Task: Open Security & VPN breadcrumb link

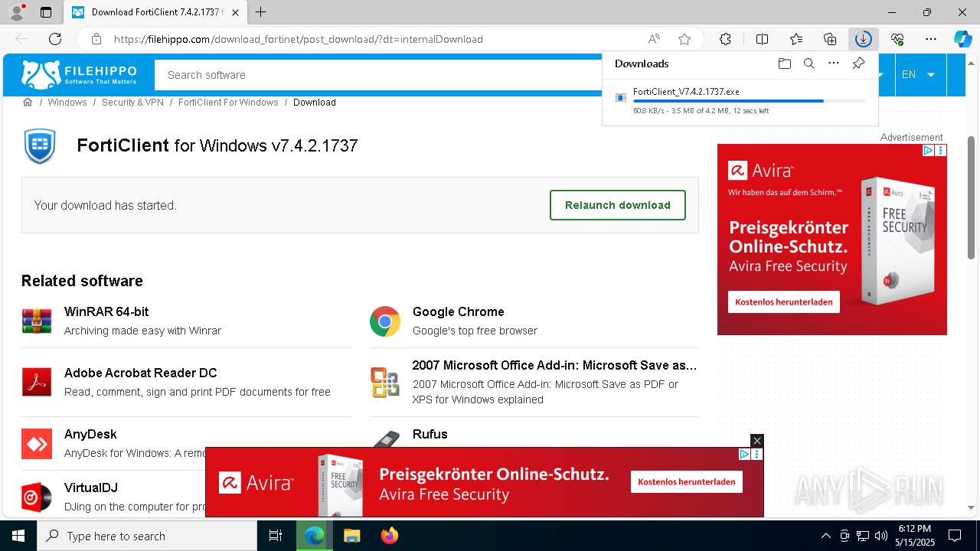Action: 132,102
